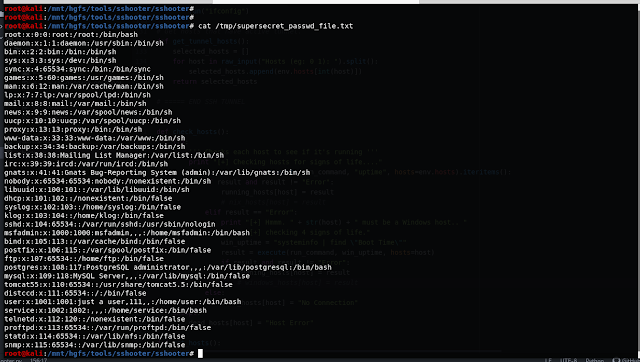
Task: Click the 'just a user' passwd line
Action: (122, 302)
